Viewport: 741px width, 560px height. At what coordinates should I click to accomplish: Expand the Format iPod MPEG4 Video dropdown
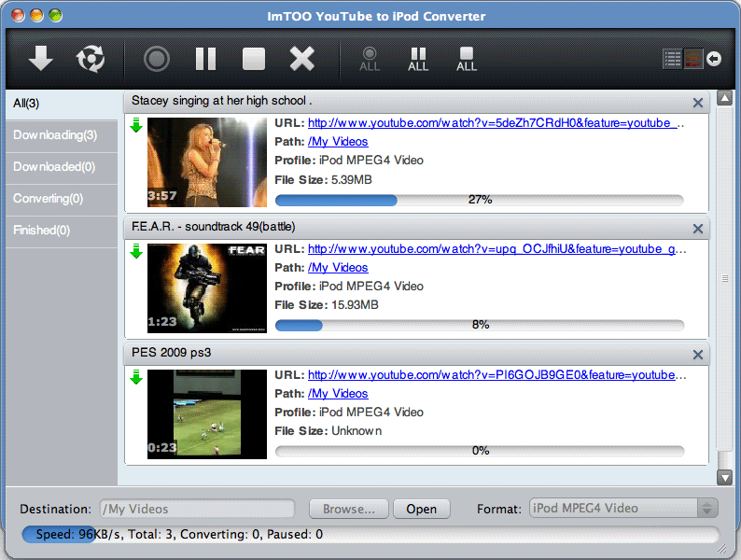623,509
